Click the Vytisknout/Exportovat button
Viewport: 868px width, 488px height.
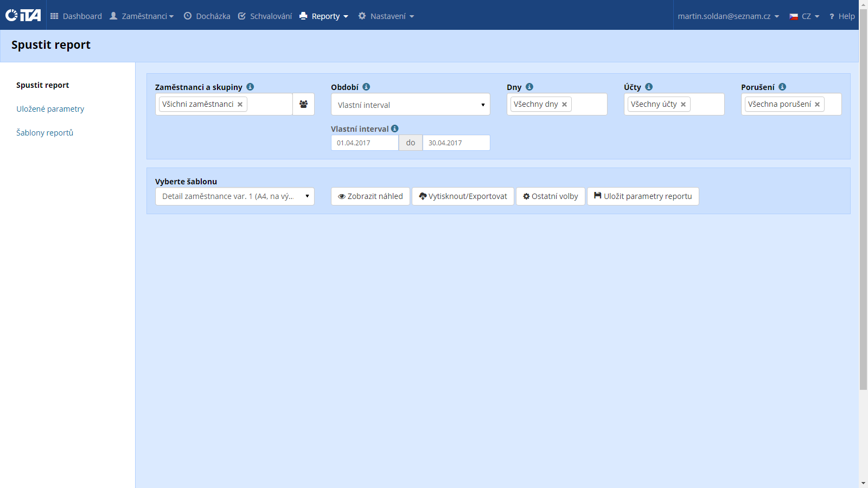click(463, 196)
